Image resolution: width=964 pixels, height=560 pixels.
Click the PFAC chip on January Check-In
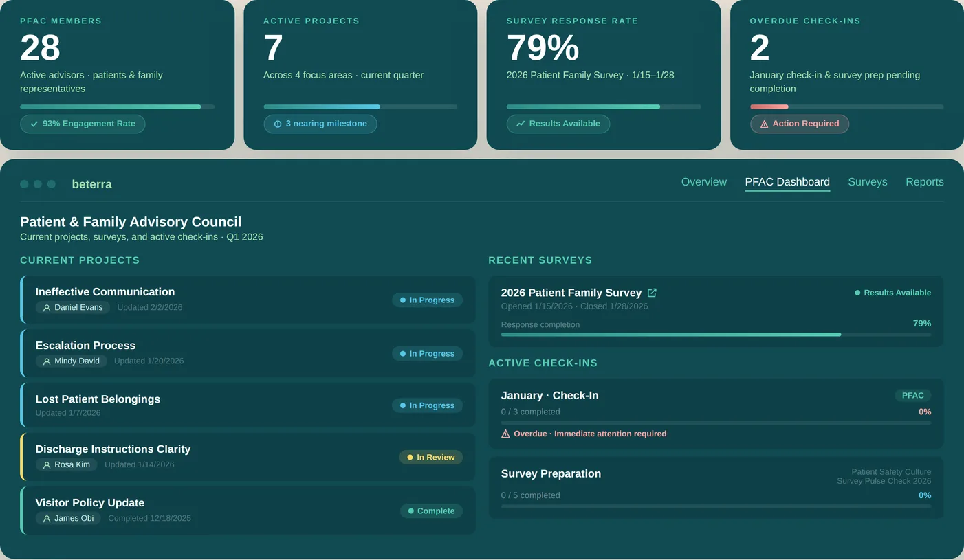coord(912,395)
